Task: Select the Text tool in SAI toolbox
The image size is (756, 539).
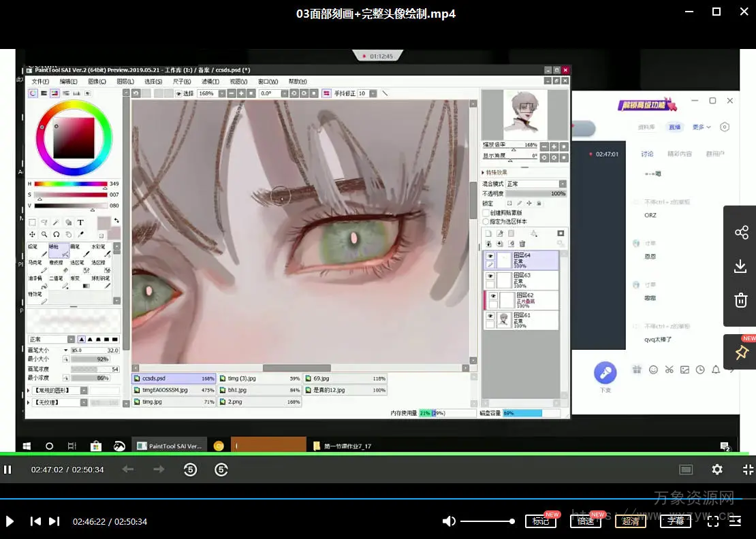Action: coord(80,222)
